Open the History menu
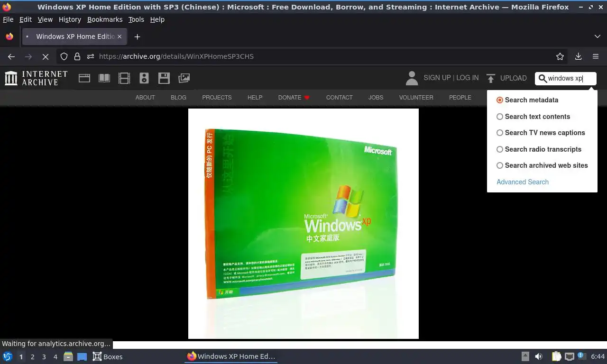The height and width of the screenshot is (364, 607). (70, 19)
